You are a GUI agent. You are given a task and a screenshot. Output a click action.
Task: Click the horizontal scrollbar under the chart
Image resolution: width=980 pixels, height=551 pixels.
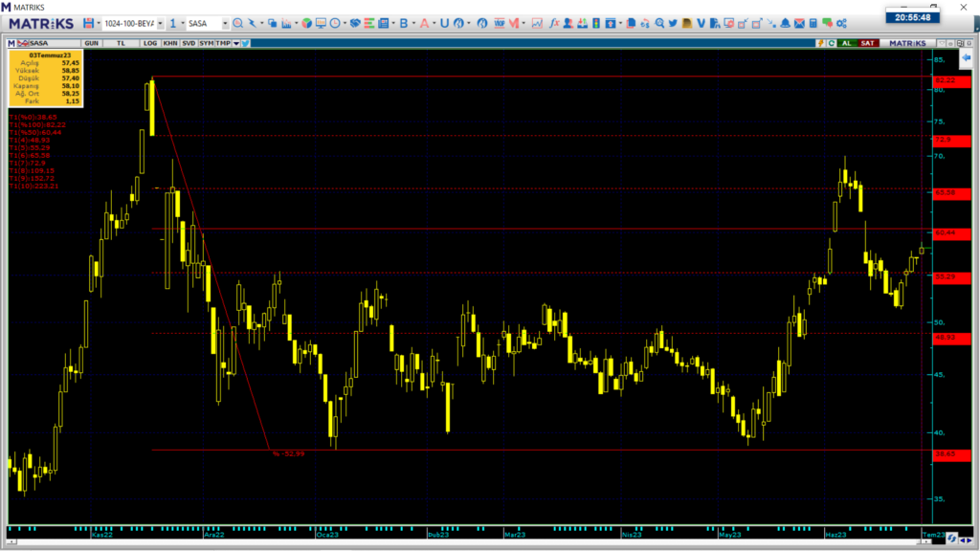(x=469, y=543)
